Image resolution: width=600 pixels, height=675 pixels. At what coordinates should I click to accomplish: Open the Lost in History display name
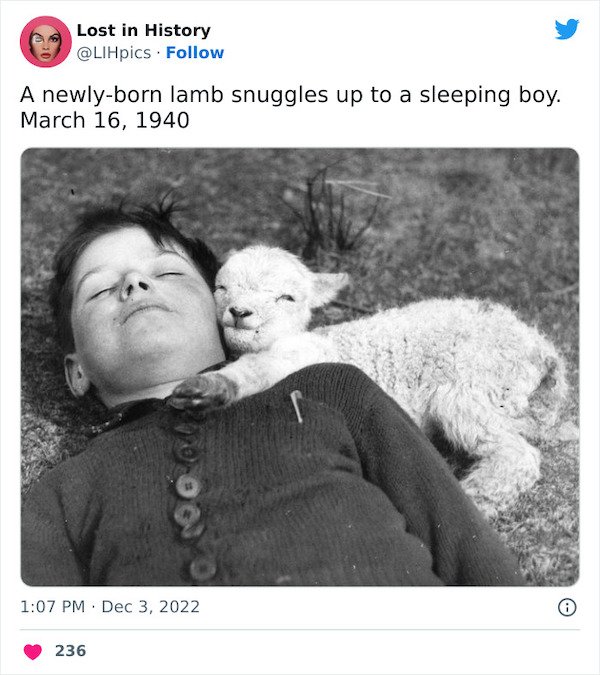pyautogui.click(x=144, y=31)
